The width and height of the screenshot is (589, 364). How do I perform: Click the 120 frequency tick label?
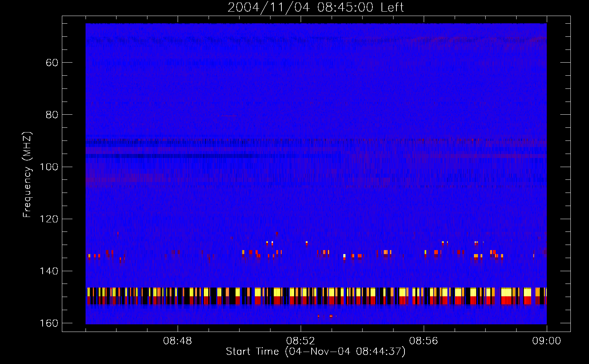pyautogui.click(x=49, y=219)
